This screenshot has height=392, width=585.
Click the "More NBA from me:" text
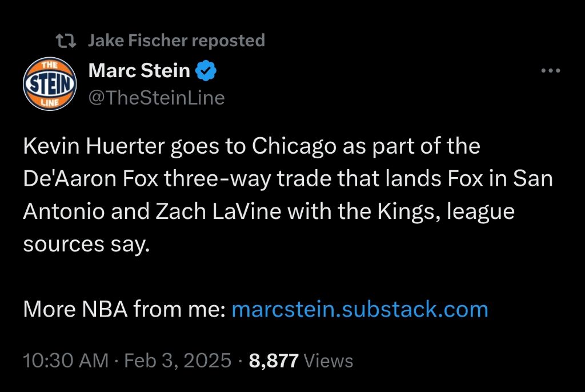(x=123, y=309)
